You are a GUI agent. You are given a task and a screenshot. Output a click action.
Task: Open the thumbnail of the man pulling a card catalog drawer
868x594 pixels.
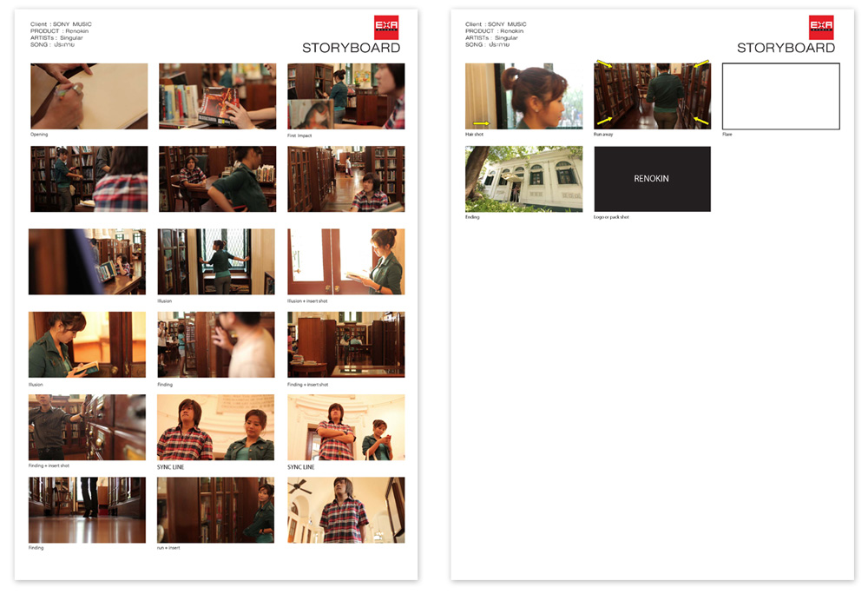pyautogui.click(x=87, y=427)
